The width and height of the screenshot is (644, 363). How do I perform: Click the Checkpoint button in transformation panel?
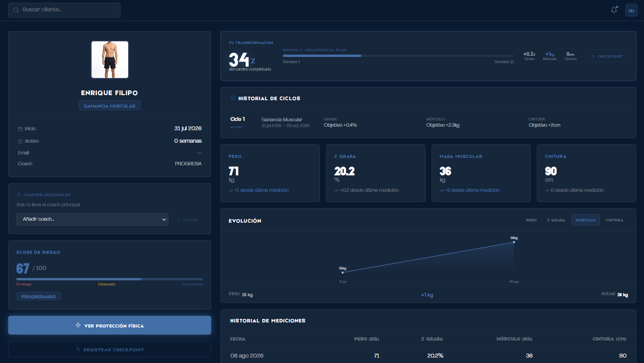pos(607,56)
